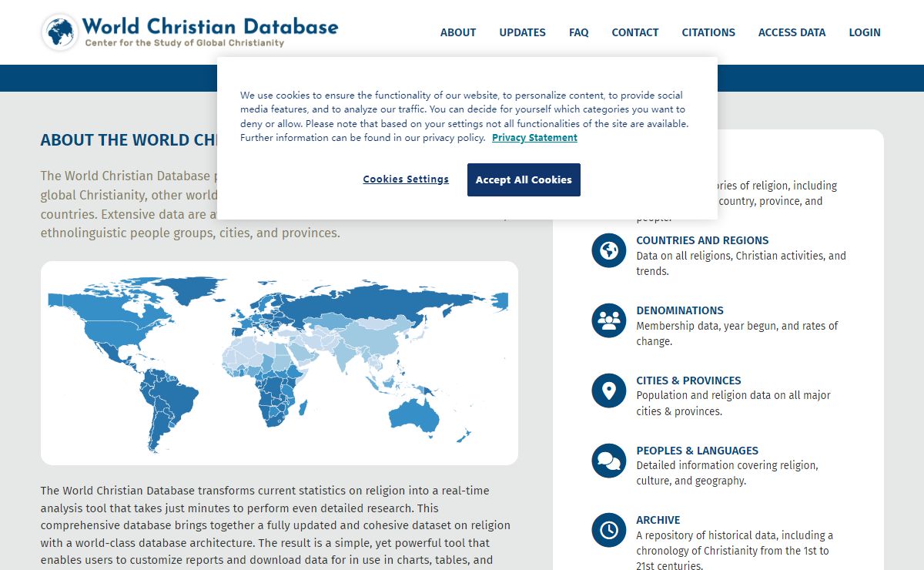Image resolution: width=924 pixels, height=570 pixels.
Task: Click the World Christian Database globe logo
Action: (60, 32)
